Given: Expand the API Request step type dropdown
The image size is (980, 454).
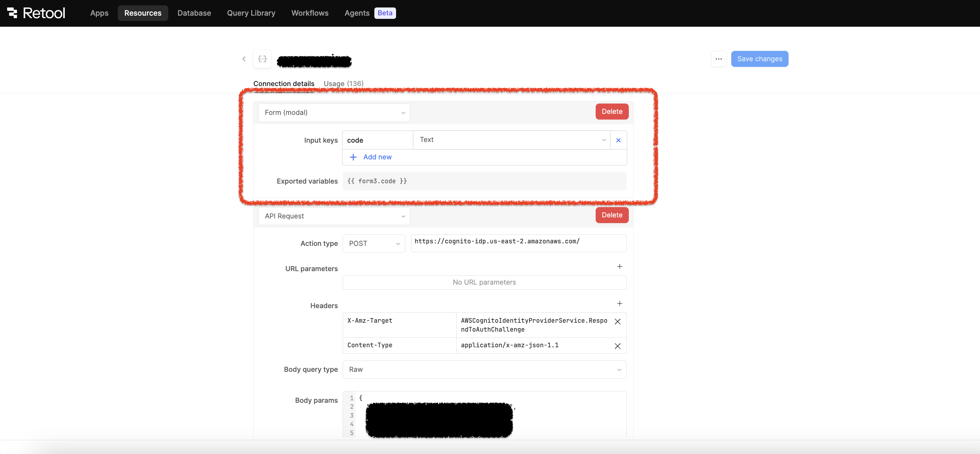Looking at the screenshot, I should click(334, 216).
